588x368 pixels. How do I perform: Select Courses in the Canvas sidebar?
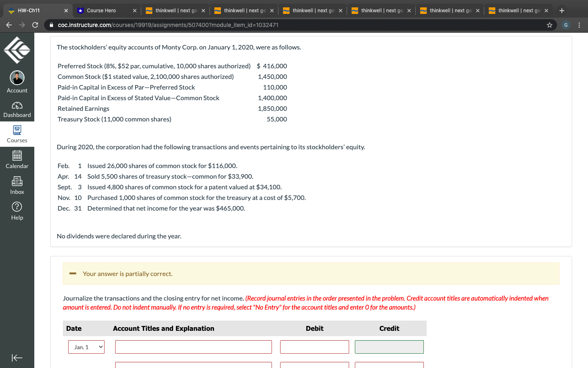coord(17,134)
